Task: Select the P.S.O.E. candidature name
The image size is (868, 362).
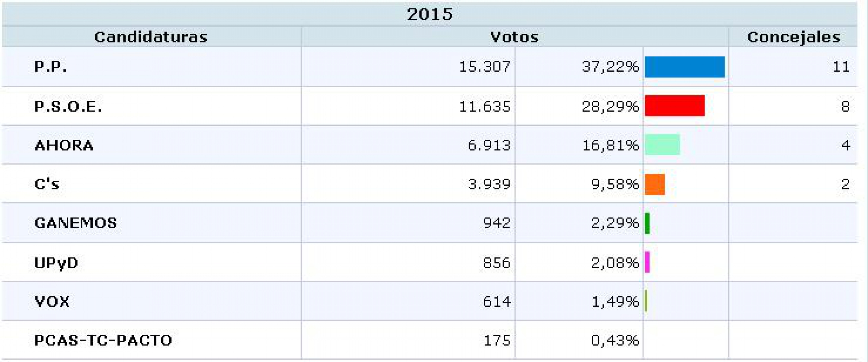Action: [68, 107]
